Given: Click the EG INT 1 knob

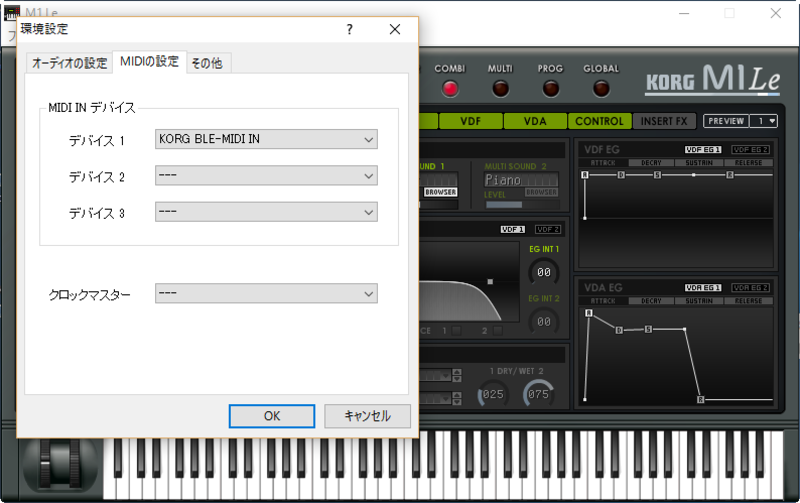Looking at the screenshot, I should click(x=543, y=272).
